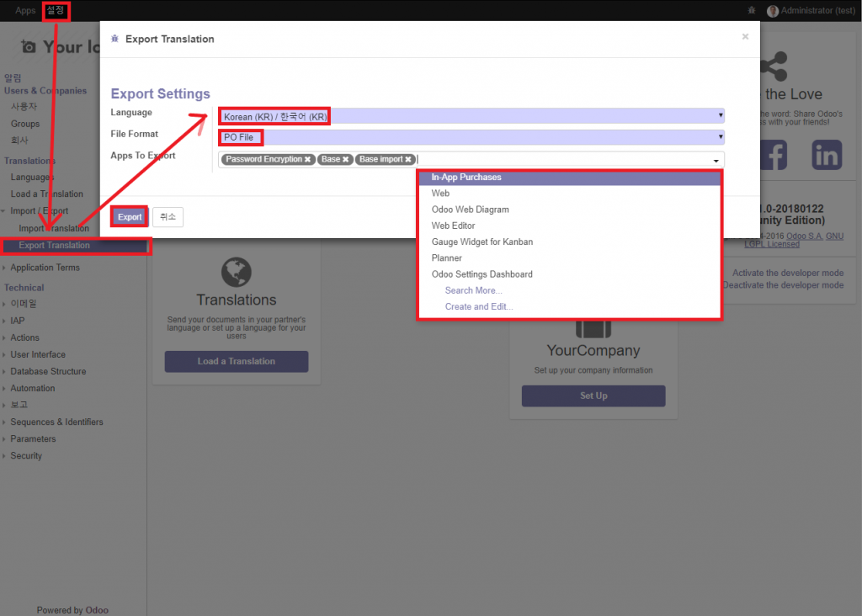Open the Language dropdown
Viewport: 862px width, 616px height.
[x=471, y=116]
